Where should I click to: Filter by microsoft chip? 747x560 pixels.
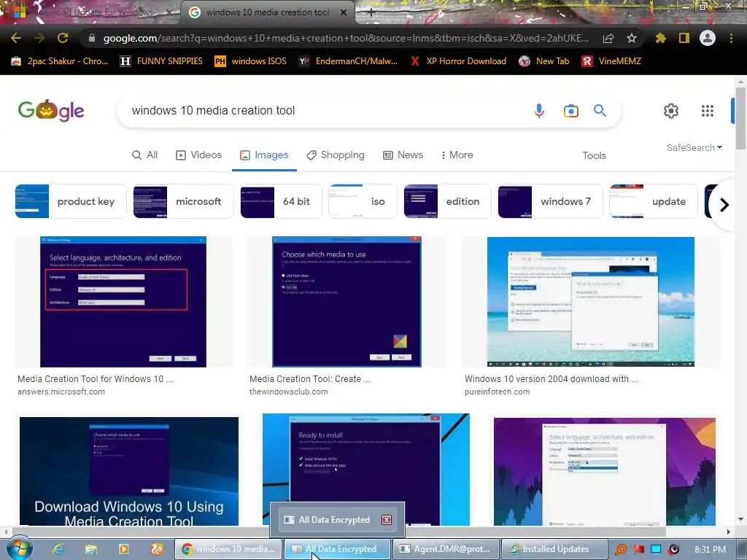[183, 201]
